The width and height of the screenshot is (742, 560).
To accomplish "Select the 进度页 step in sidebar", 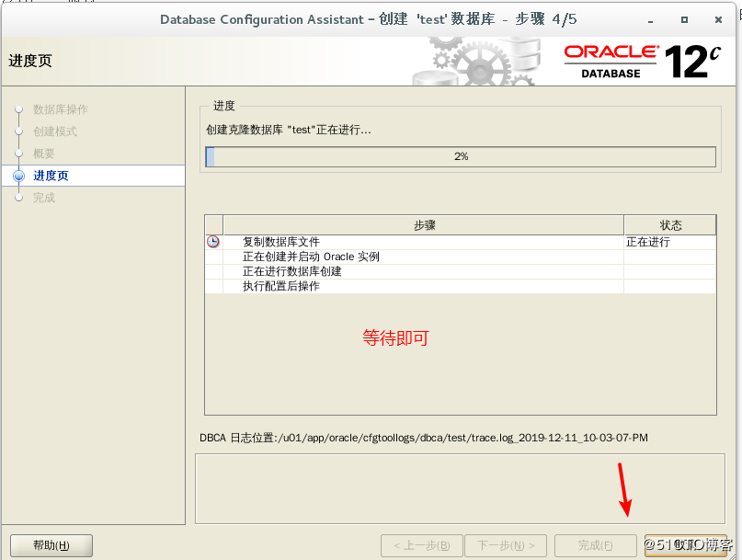I will 93,176.
